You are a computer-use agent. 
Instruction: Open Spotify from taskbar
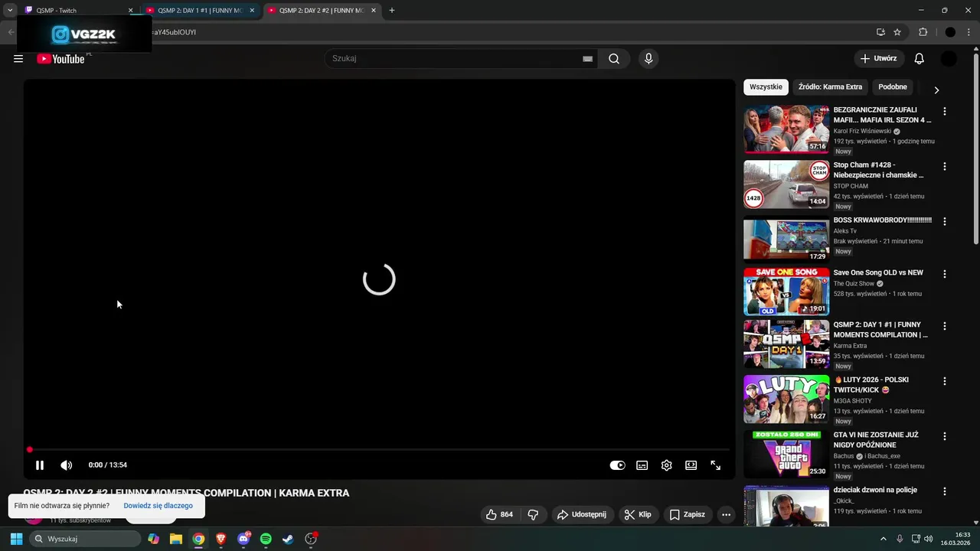tap(266, 539)
